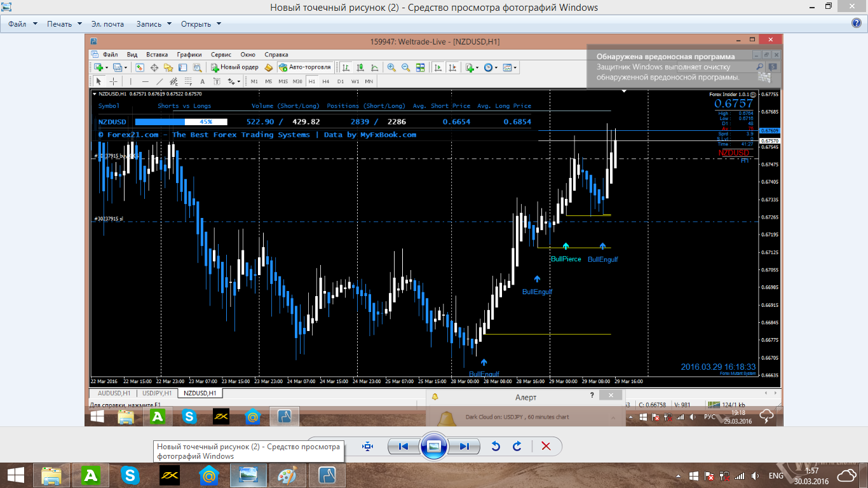Click the zoom in magnifier icon
Screen dimensions: 868x488
tap(391, 67)
